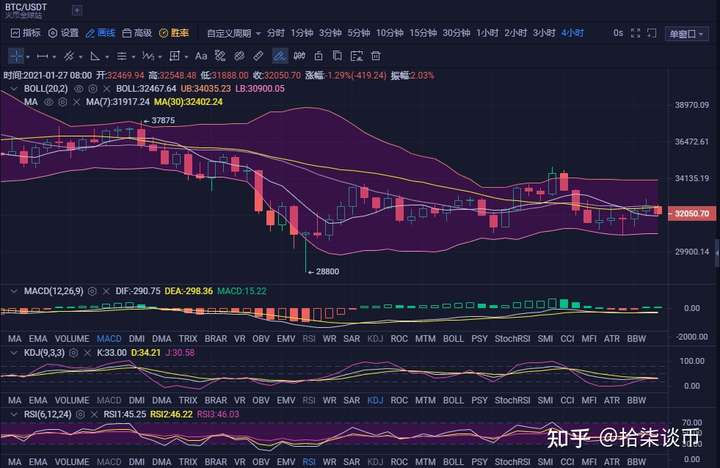Click the screenshot capture icon
The width and height of the screenshot is (720, 468).
tap(652, 33)
